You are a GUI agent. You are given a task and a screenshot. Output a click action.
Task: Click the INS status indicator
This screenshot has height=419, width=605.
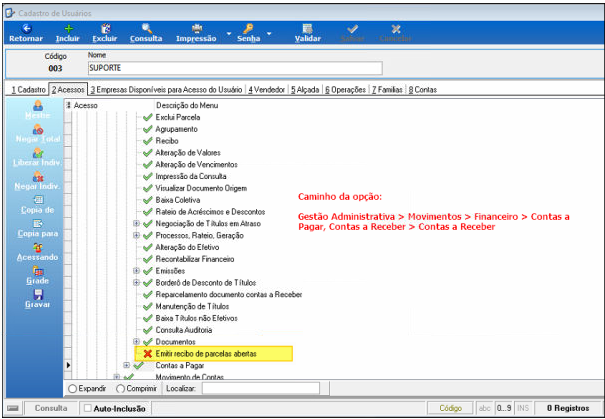click(x=523, y=408)
